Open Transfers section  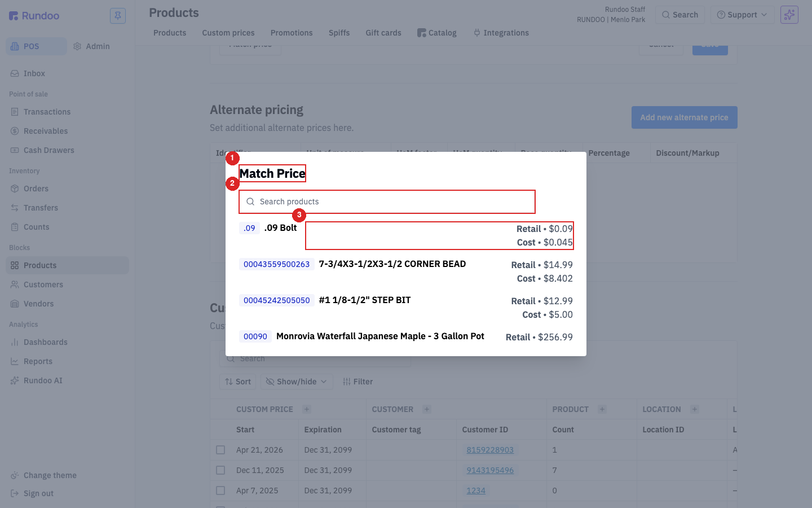click(67, 208)
